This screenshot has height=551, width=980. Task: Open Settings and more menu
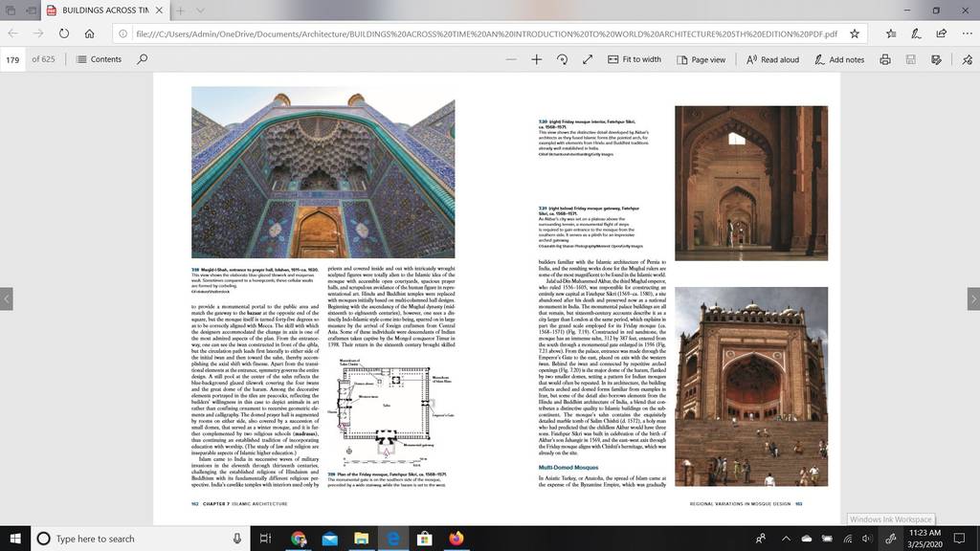tap(967, 33)
